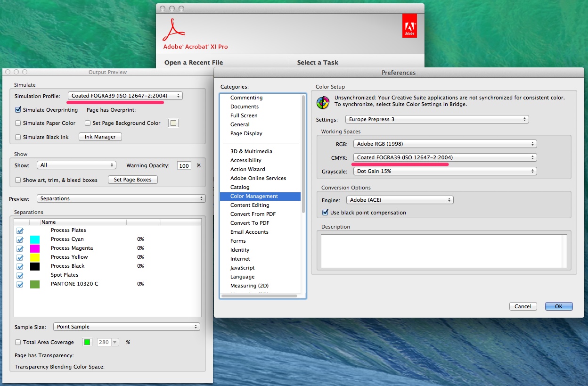Toggle Spot Plates checkbox
This screenshot has width=588, height=386.
tap(20, 275)
